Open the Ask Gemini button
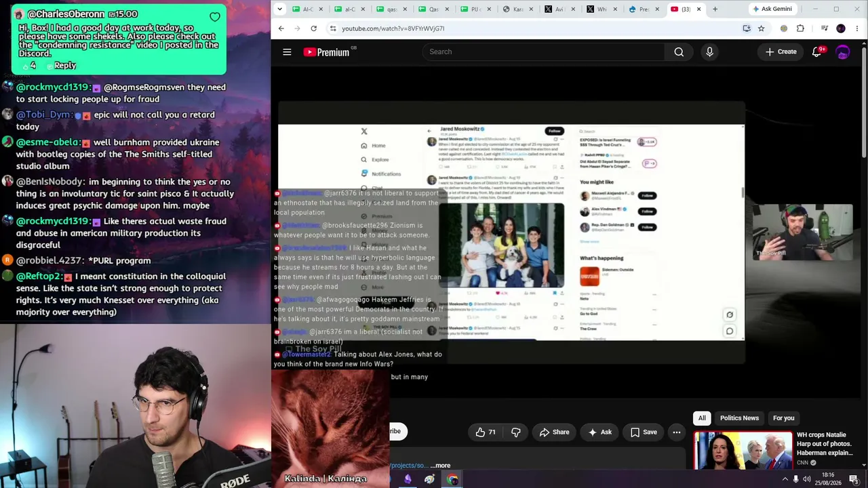The height and width of the screenshot is (488, 868). [772, 9]
